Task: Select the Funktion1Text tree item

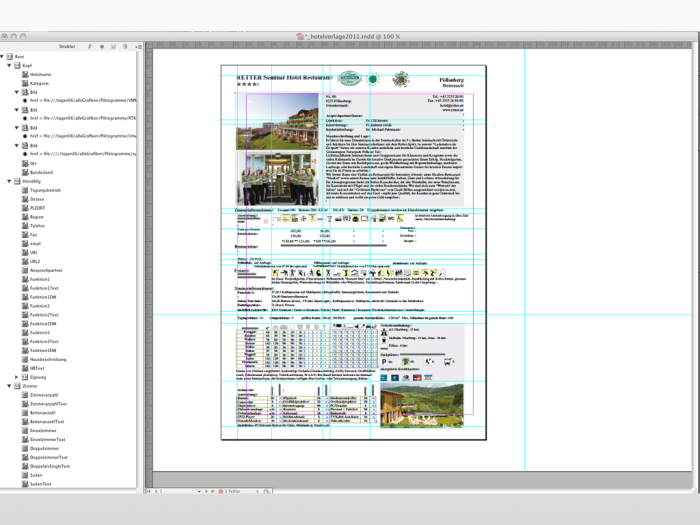Action: point(44,288)
